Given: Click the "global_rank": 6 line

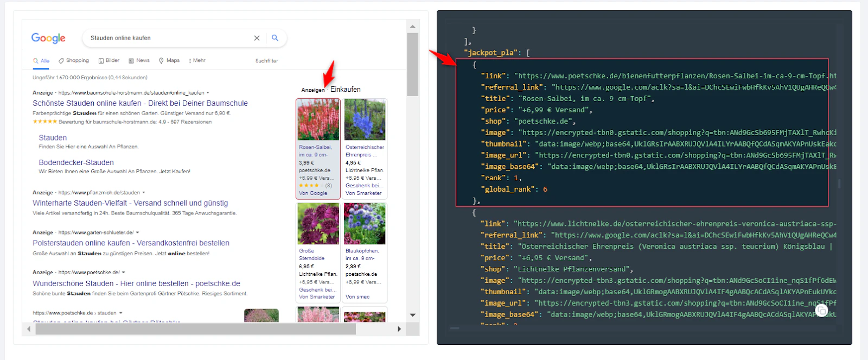Looking at the screenshot, I should 514,189.
